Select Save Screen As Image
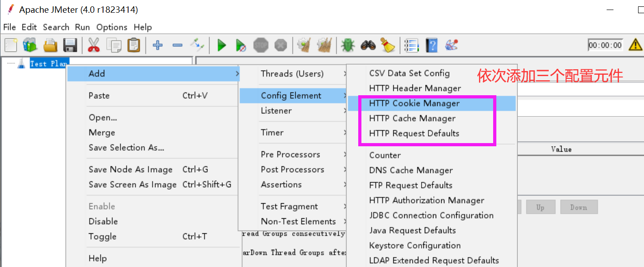 (154, 185)
